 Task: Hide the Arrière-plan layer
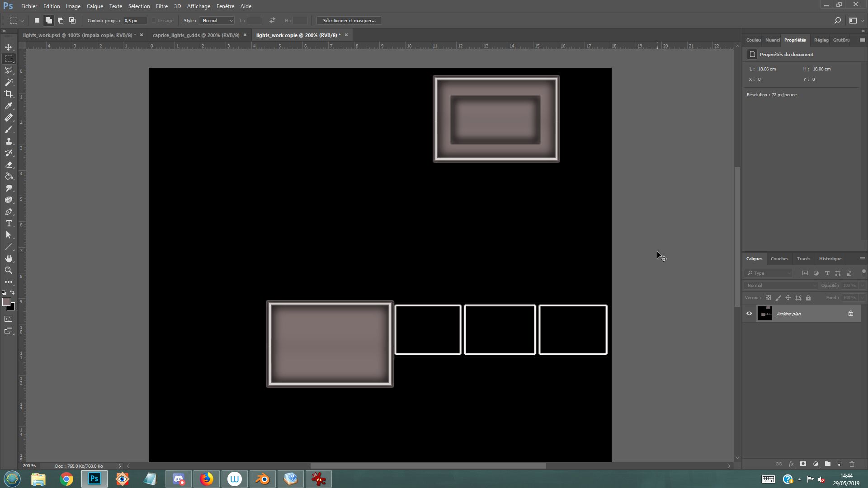click(x=749, y=314)
